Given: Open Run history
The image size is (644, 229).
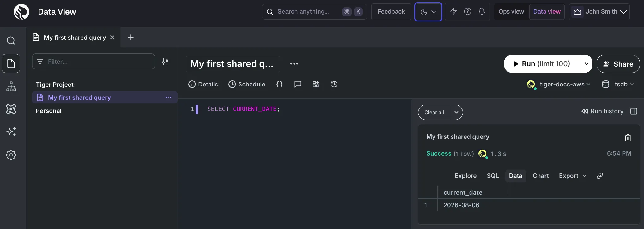Looking at the screenshot, I should [x=602, y=111].
